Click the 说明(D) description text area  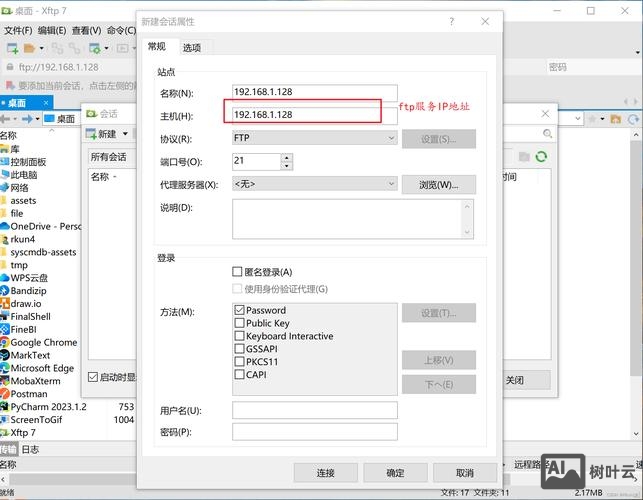(x=353, y=219)
